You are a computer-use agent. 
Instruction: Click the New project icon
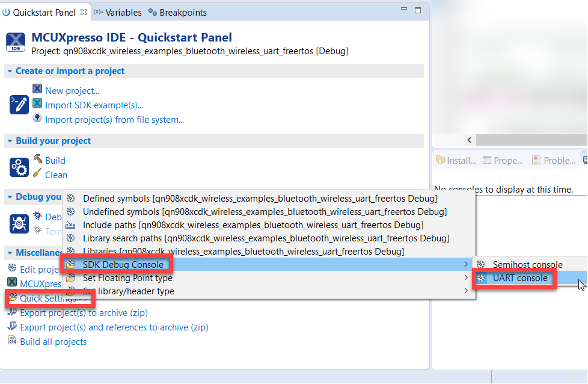point(37,88)
